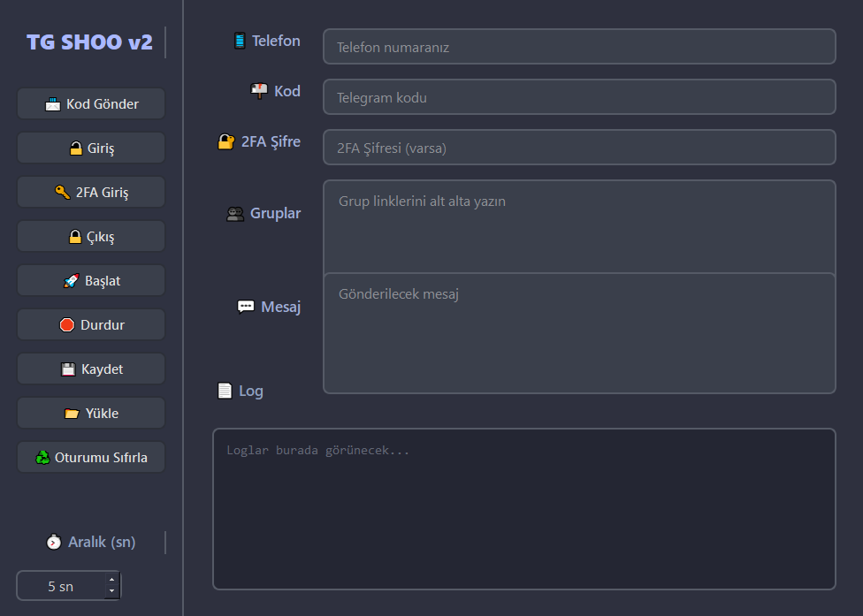The image size is (863, 616).
Task: Click the Çıkış logout button
Action: [x=91, y=236]
